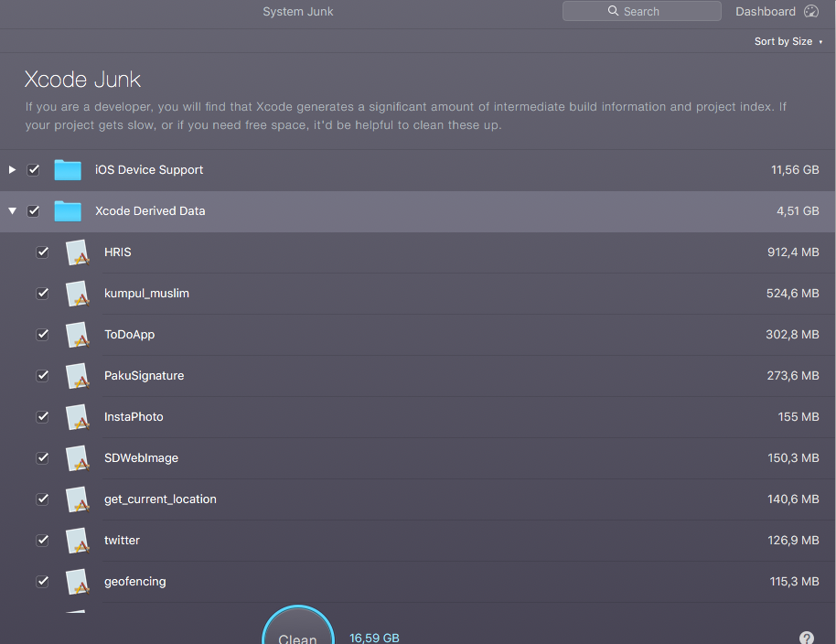Select the twitter row name
Image resolution: width=836 pixels, height=644 pixels.
pyautogui.click(x=122, y=540)
